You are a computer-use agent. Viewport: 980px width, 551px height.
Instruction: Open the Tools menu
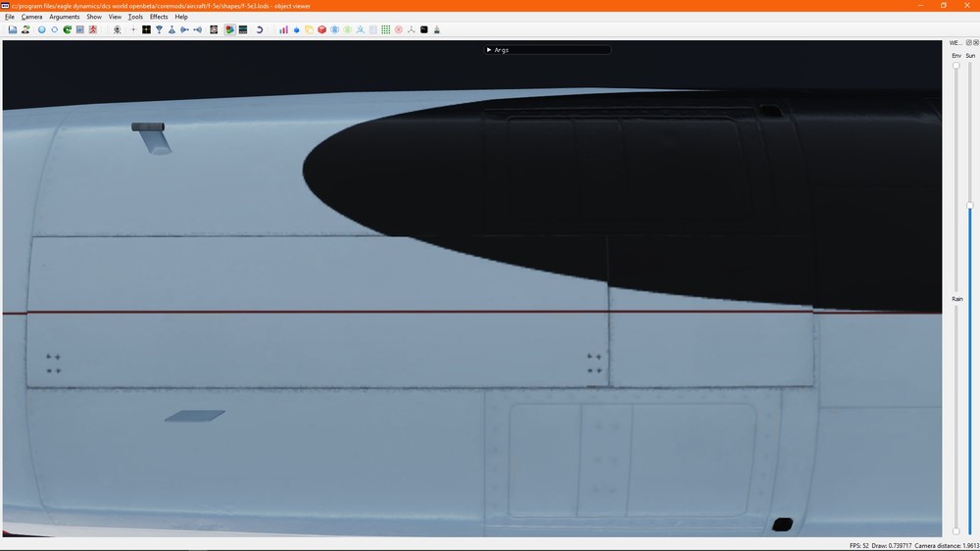tap(135, 17)
